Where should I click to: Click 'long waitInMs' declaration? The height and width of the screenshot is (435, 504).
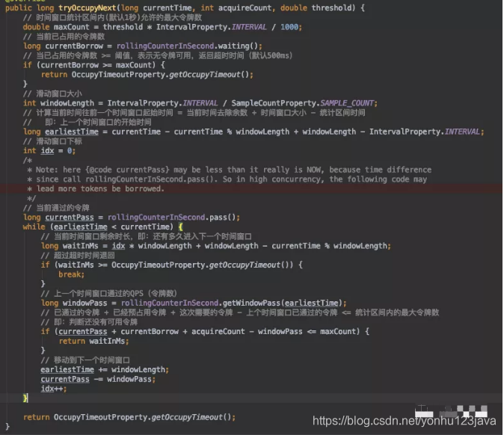70,246
